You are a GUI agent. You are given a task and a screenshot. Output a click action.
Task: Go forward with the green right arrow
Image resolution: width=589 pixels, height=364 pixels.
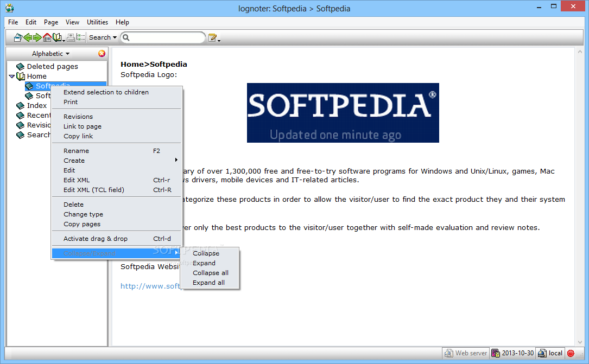37,37
